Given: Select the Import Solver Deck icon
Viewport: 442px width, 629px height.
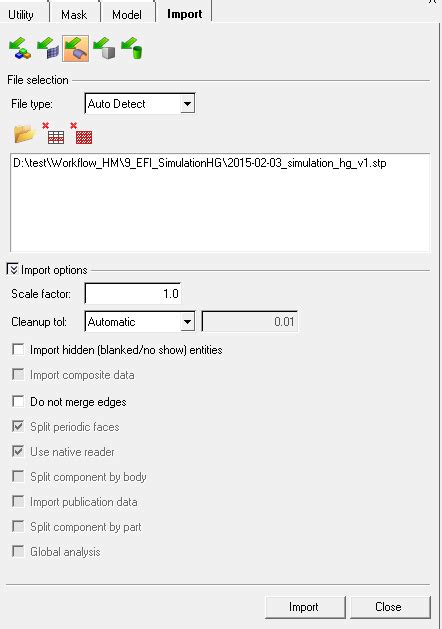Looking at the screenshot, I should pyautogui.click(x=48, y=49).
